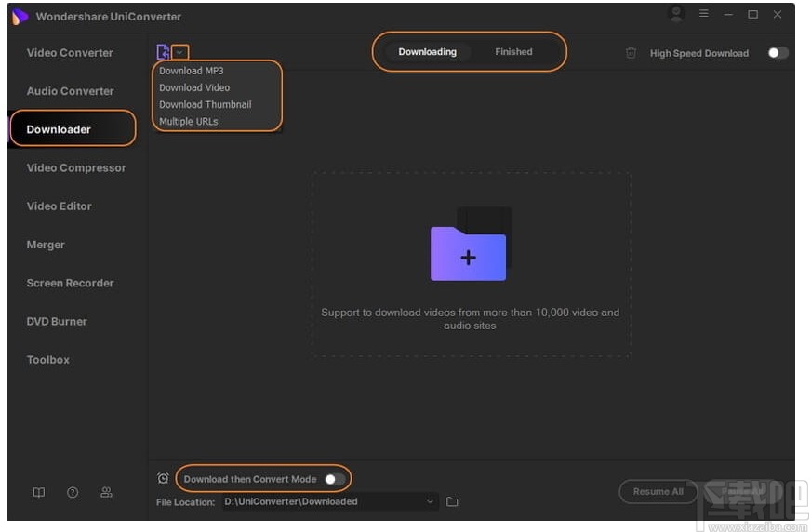Close the UniConverter window
811x532 pixels.
[x=778, y=15]
